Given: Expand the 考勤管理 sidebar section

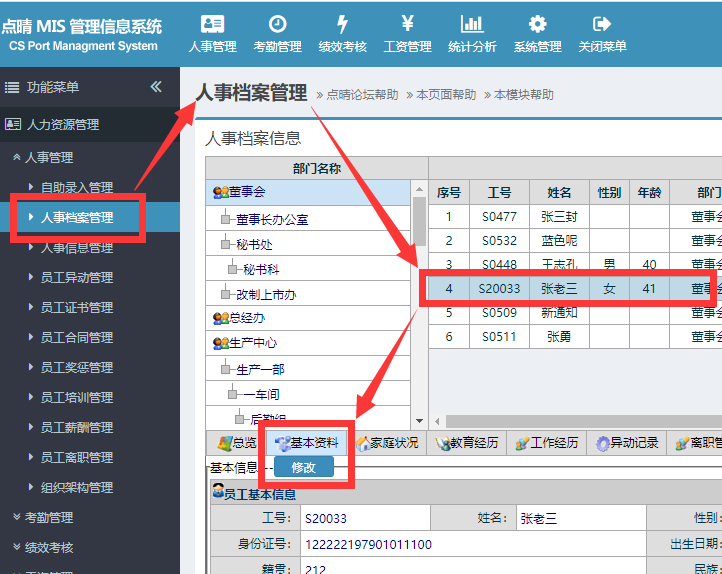Looking at the screenshot, I should (x=48, y=517).
